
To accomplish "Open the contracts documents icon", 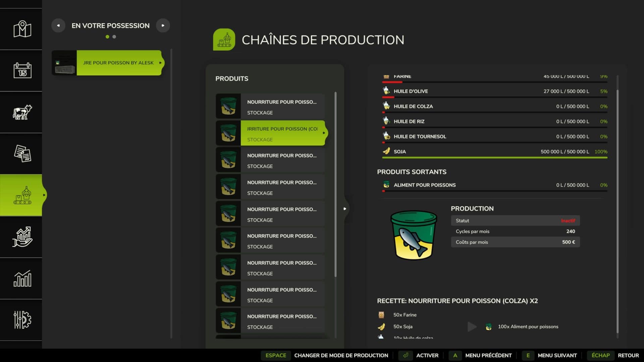I will click(22, 154).
